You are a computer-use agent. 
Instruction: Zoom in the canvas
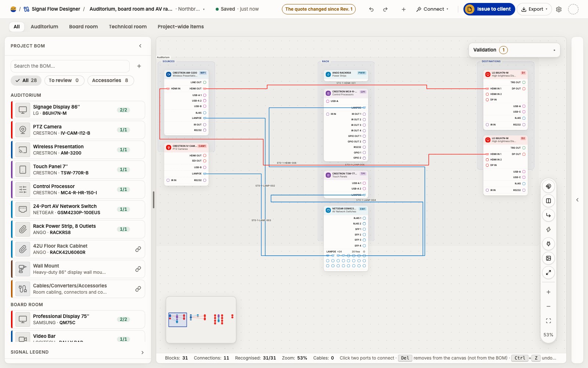coord(548,292)
